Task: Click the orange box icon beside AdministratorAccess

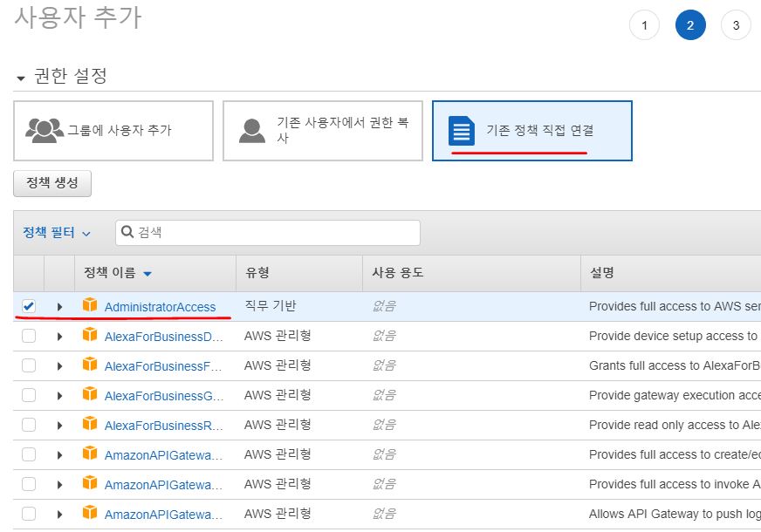Action: pos(90,304)
